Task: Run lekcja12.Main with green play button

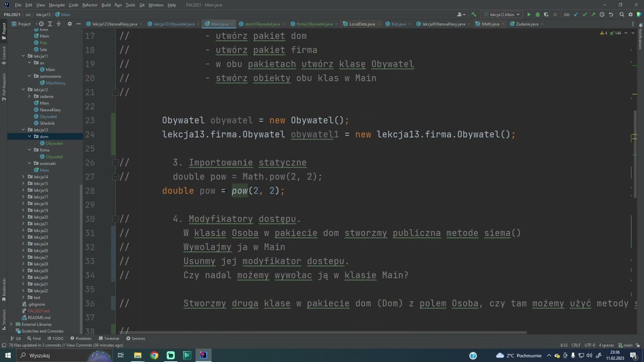Action: (x=529, y=15)
